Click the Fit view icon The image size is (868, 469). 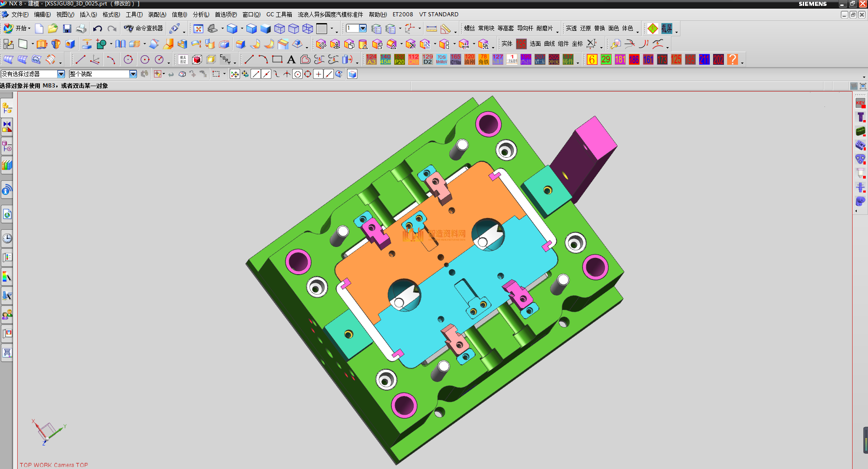pos(198,29)
